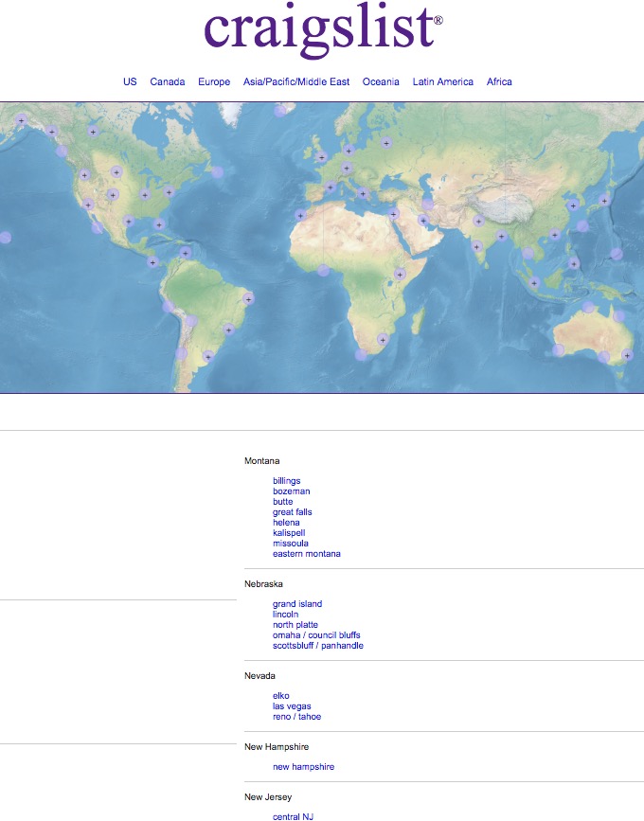The width and height of the screenshot is (644, 821).
Task: Open the US region link
Action: 130,81
